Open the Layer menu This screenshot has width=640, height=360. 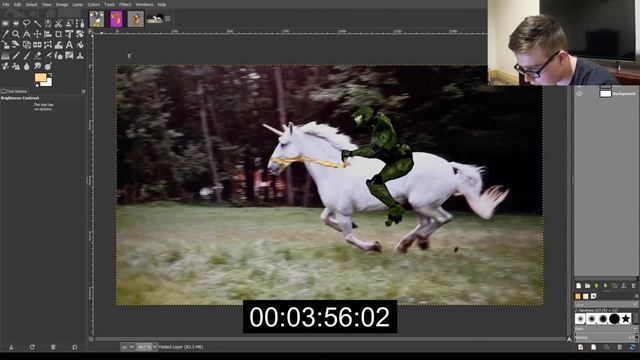[x=78, y=4]
